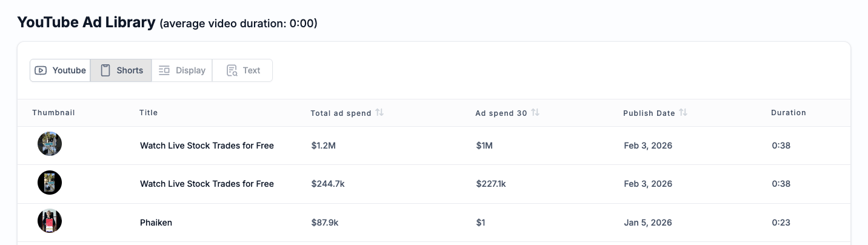Toggle the Publish Date sort arrows
Viewport: 868px width, 245px height.
point(683,112)
